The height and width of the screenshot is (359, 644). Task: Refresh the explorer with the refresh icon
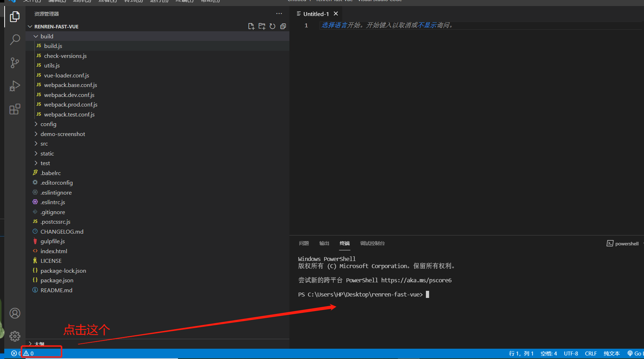pos(272,26)
